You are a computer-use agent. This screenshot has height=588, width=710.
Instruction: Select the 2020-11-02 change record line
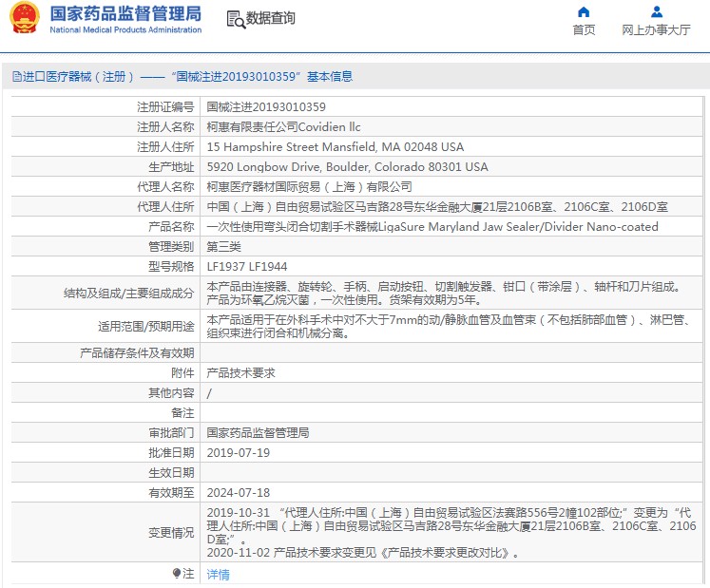(x=363, y=552)
